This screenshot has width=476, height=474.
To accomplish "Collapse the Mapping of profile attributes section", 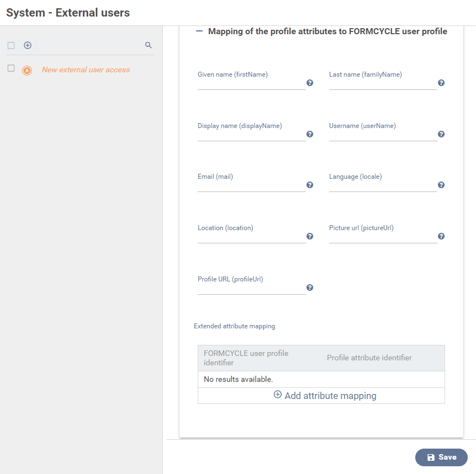I will [x=199, y=31].
